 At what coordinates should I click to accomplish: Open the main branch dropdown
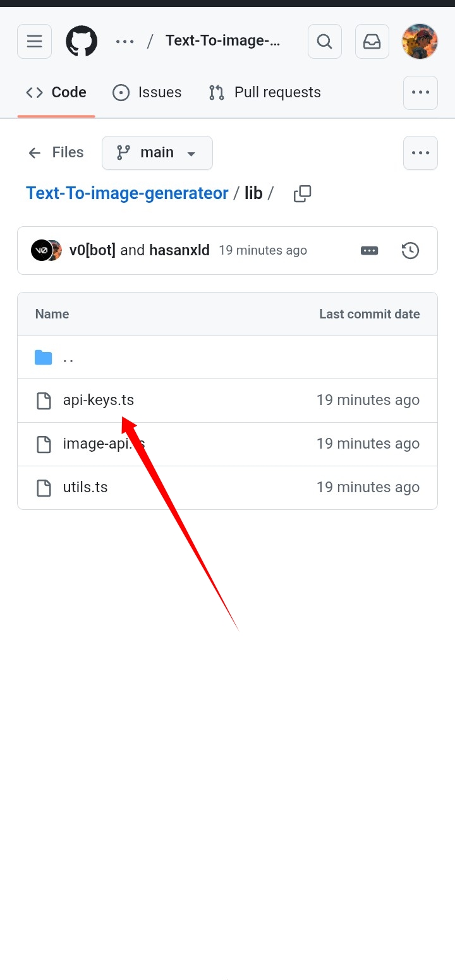click(157, 153)
